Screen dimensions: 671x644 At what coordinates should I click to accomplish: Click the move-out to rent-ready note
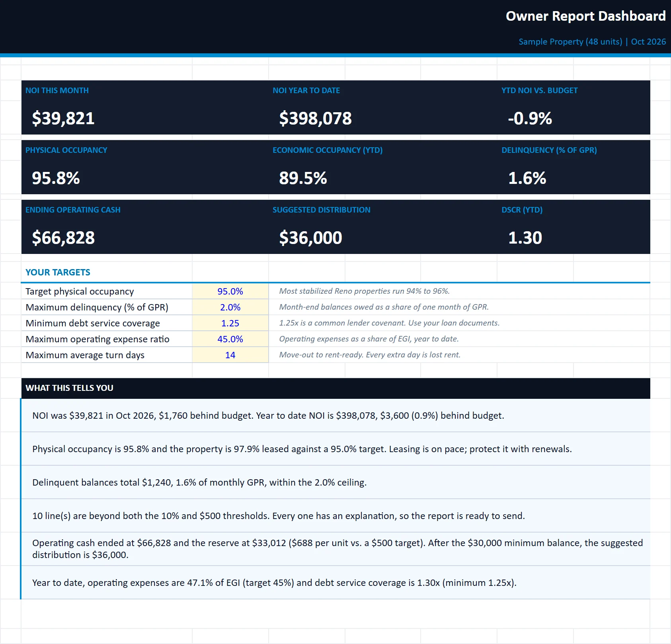pyautogui.click(x=370, y=355)
